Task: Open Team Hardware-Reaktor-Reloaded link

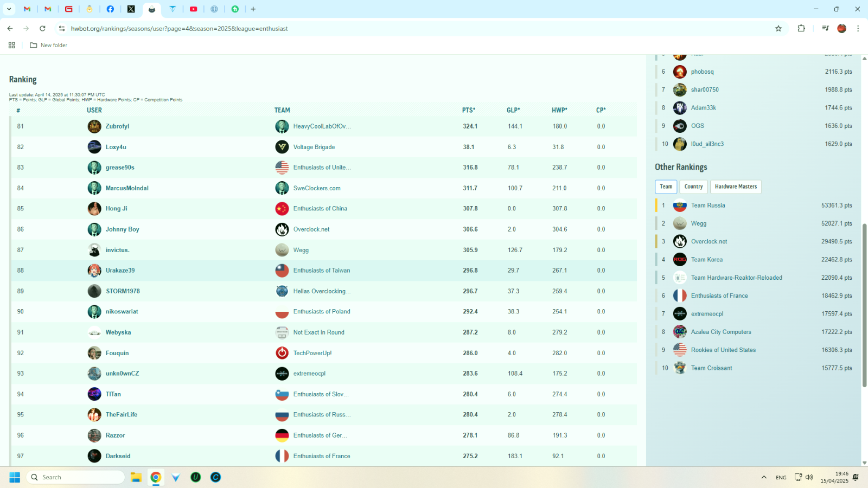Action: (736, 278)
